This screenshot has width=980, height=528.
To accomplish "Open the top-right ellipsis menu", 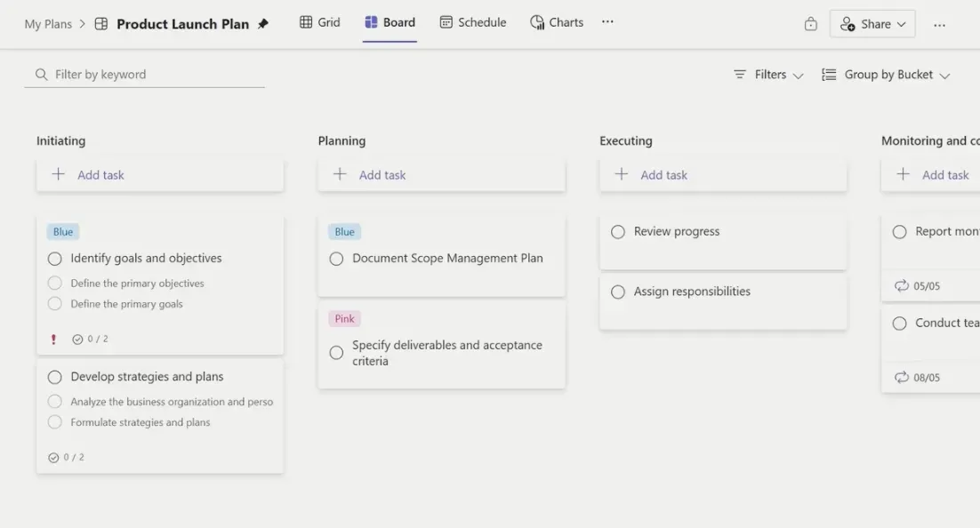I will (939, 24).
